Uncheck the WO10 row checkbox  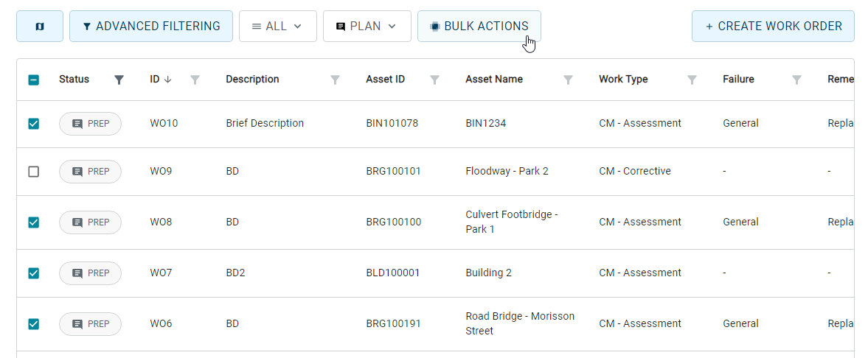coord(34,124)
